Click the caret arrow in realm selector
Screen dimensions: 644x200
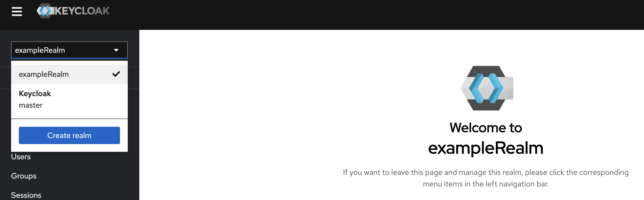[x=116, y=50]
